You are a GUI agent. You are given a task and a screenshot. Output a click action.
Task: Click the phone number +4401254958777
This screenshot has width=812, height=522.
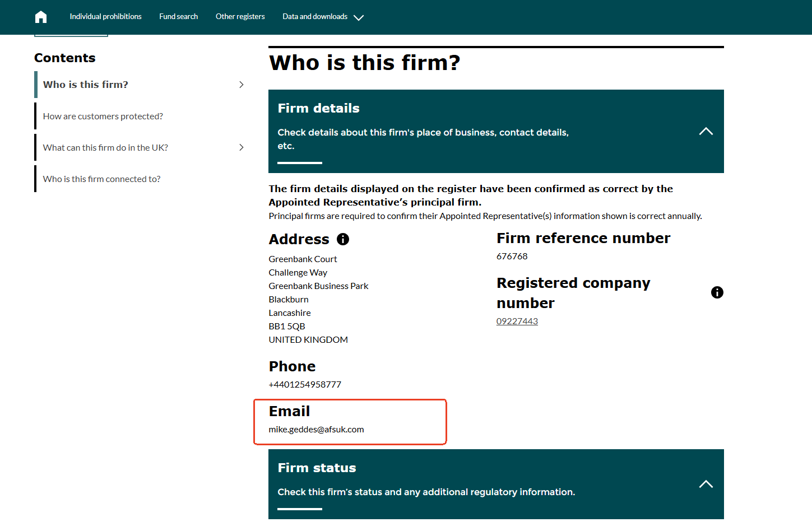(x=305, y=385)
